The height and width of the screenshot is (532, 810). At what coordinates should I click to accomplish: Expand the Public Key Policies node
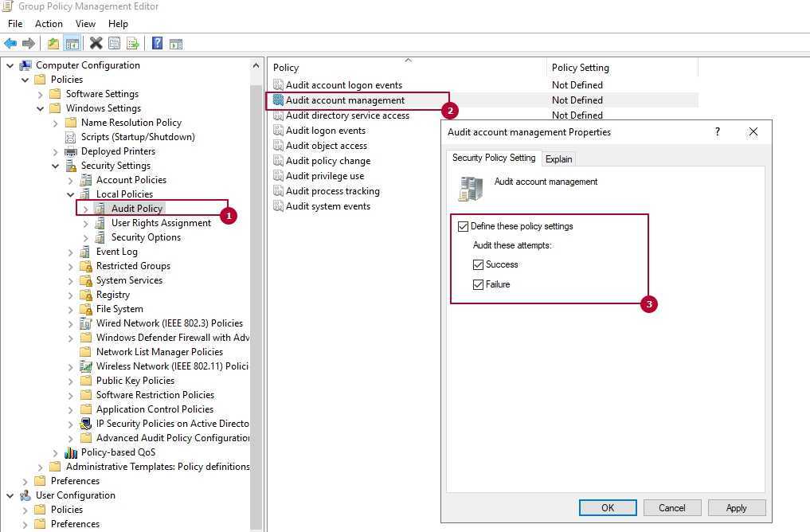click(x=71, y=381)
